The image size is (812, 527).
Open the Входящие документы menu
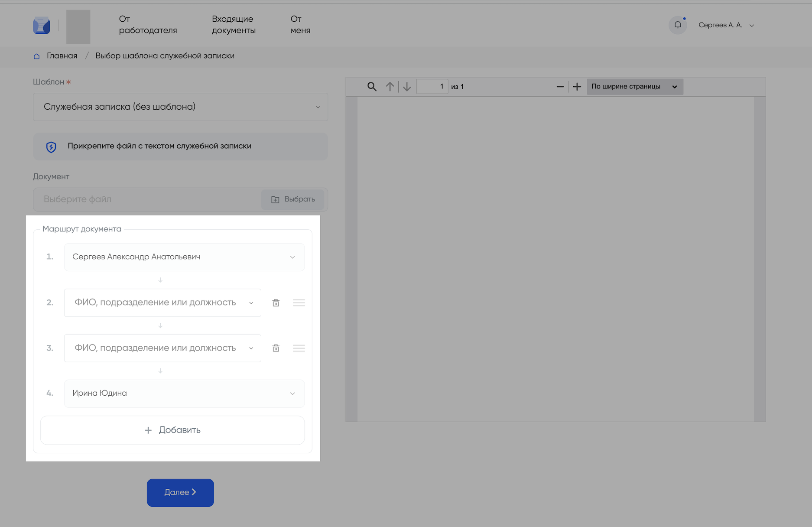[234, 25]
